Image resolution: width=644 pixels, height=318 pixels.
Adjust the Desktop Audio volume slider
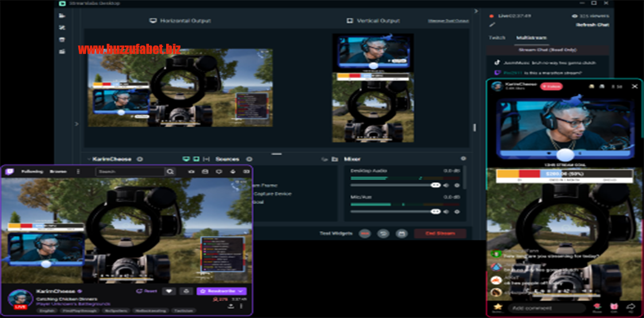(x=395, y=185)
